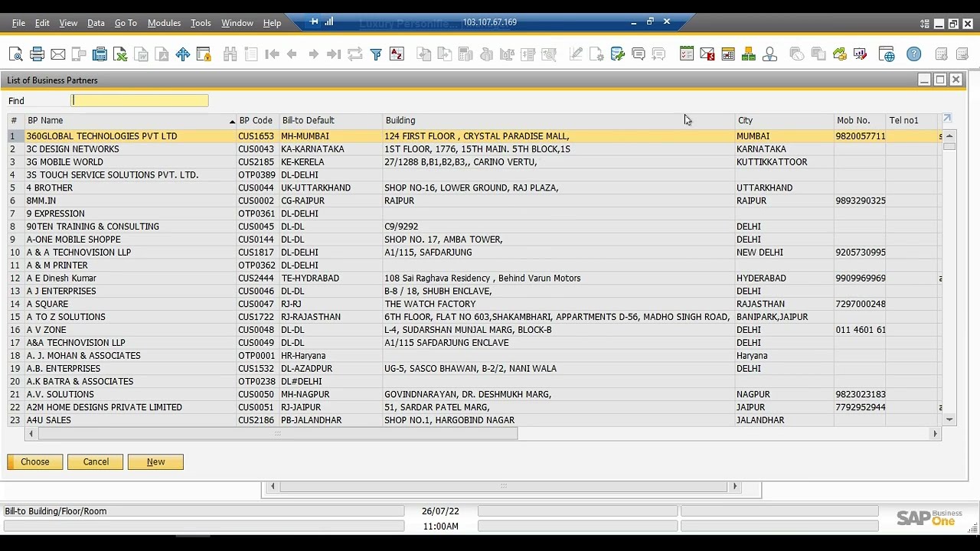Open the Go To menu
980x551 pixels.
click(126, 23)
